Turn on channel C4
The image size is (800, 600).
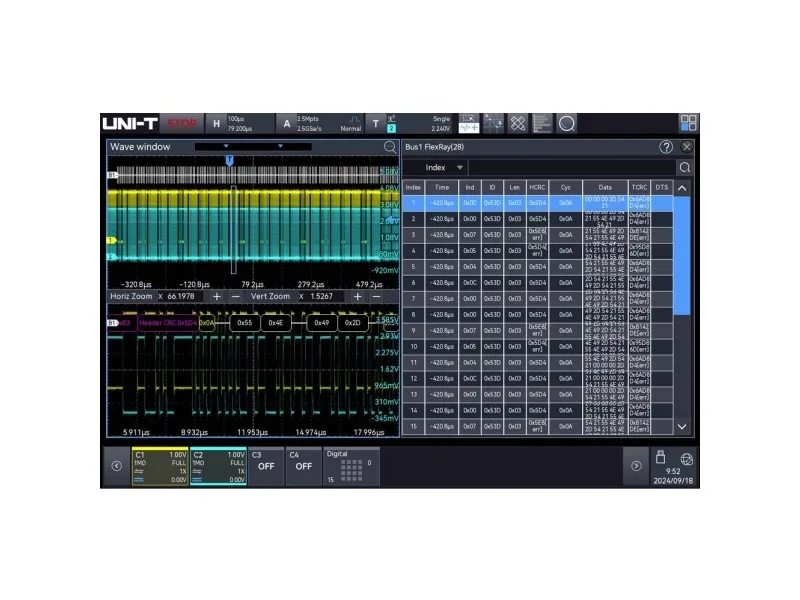coord(303,466)
